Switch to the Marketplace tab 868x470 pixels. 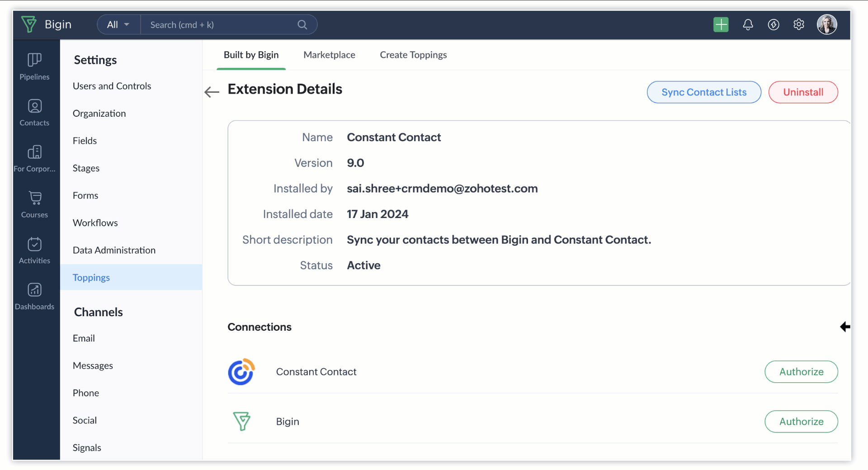point(329,55)
